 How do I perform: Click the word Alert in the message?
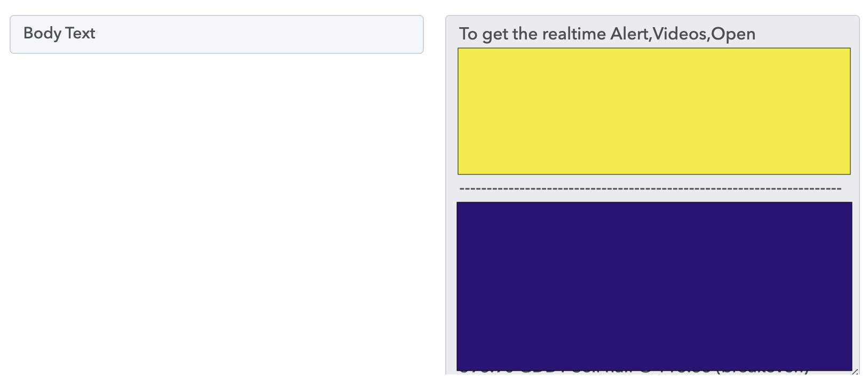[x=629, y=34]
